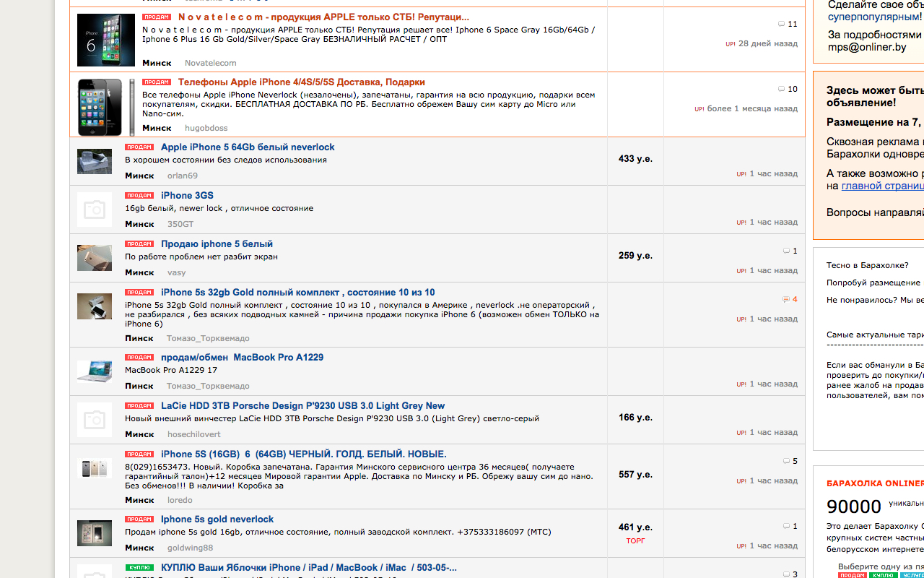The height and width of the screenshot is (578, 924).
Task: Click the 557 у.е. price
Action: pyautogui.click(x=635, y=475)
